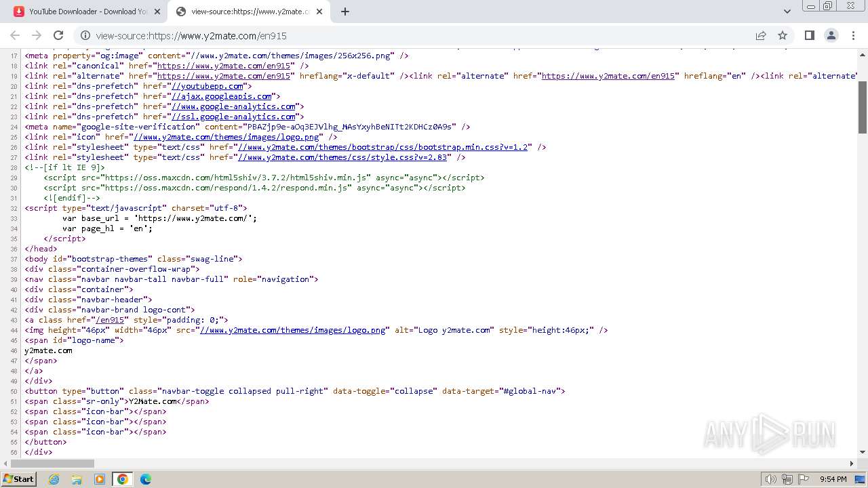This screenshot has height=488, width=868.
Task: View site information icon in address bar
Action: point(85,35)
